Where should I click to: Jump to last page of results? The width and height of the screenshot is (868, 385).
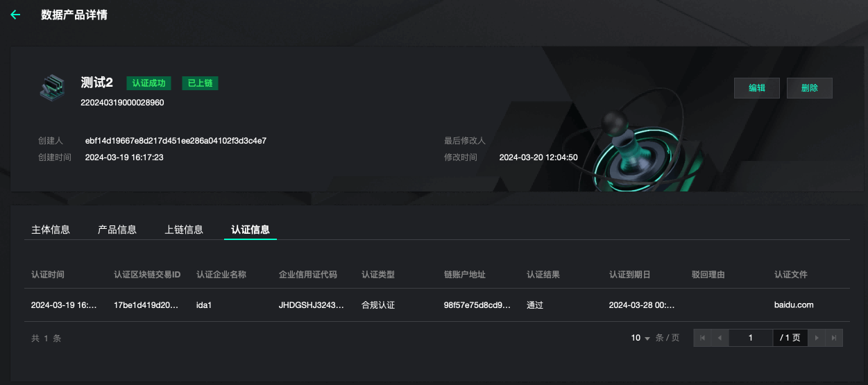pos(834,338)
